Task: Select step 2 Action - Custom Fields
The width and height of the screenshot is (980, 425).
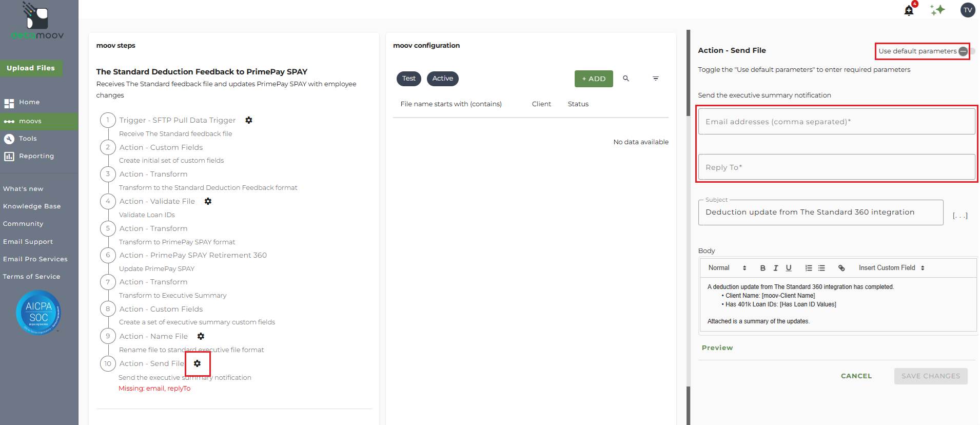Action: [161, 147]
